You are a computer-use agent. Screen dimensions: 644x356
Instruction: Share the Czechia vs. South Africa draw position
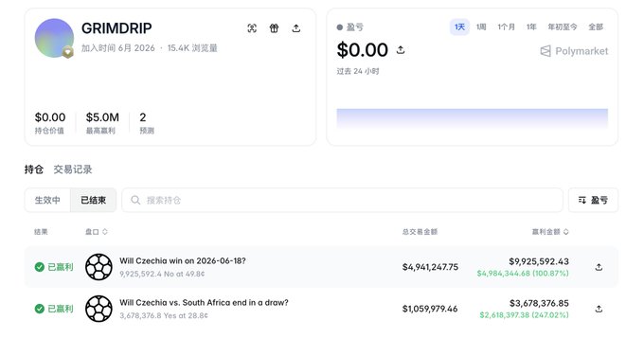[x=599, y=309]
